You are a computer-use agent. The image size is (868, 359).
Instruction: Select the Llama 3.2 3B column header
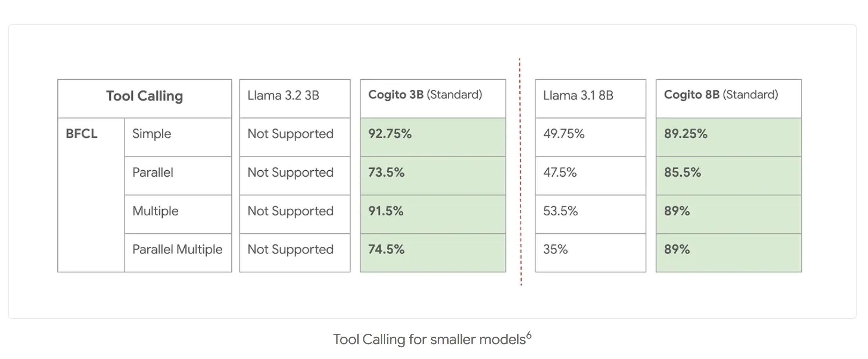coord(295,98)
